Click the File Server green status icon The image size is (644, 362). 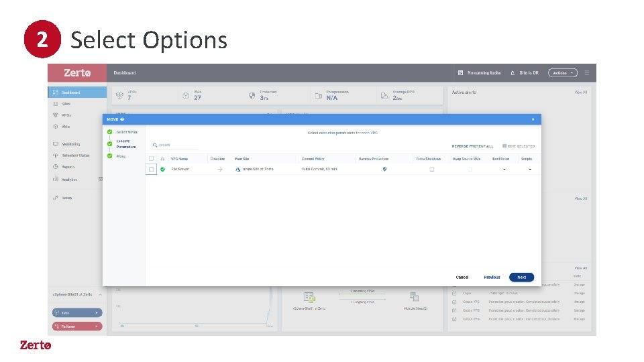point(162,169)
